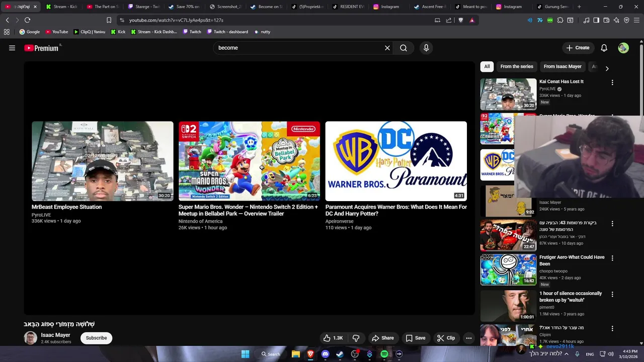Open YouTube notifications bell
644x362 pixels.
pos(604,48)
